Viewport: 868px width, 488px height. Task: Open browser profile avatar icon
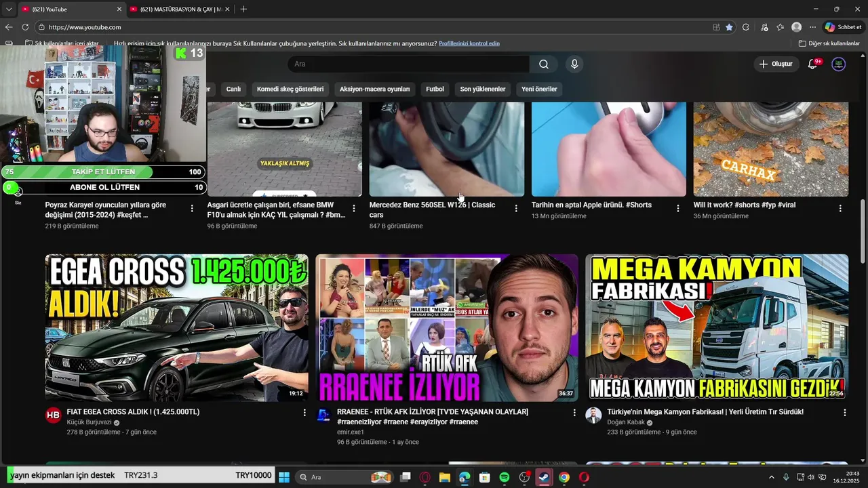pyautogui.click(x=797, y=27)
